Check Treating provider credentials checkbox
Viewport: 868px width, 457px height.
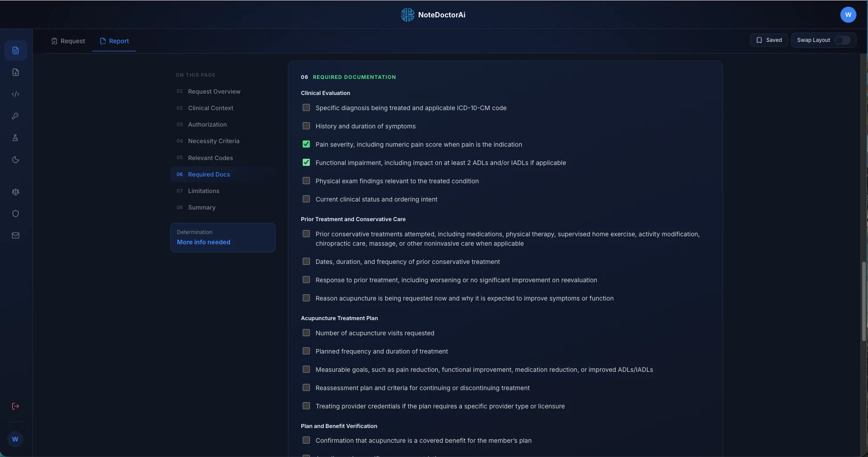306,406
